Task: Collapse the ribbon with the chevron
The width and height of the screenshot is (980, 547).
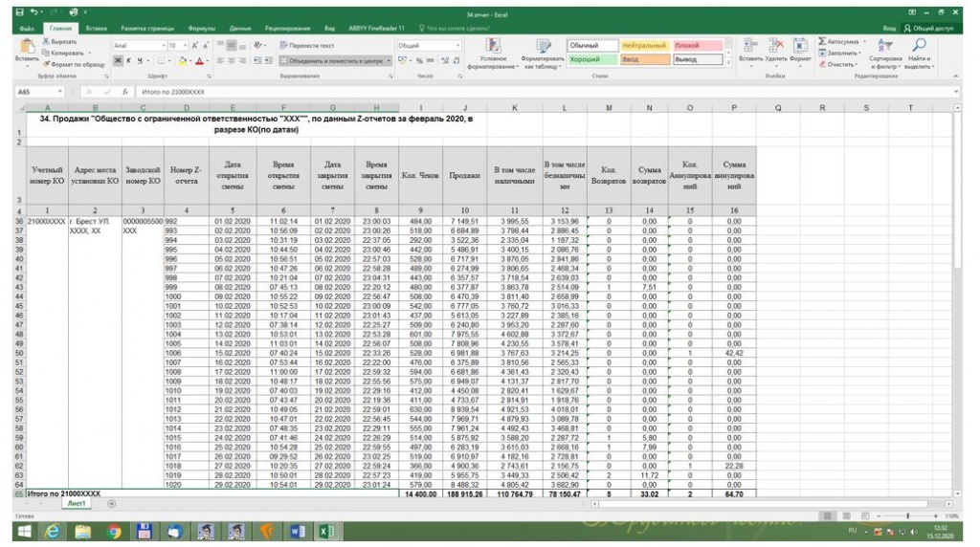Action: tap(955, 77)
